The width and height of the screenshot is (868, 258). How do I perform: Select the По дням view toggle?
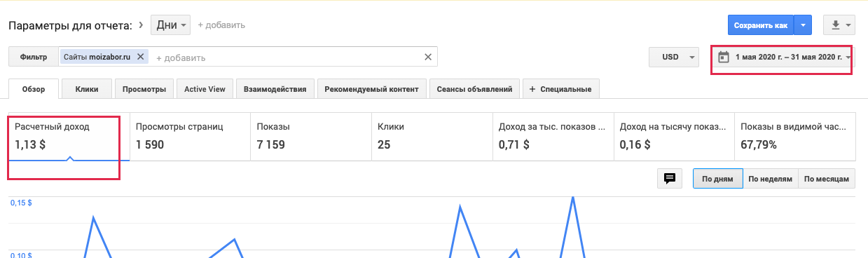pyautogui.click(x=717, y=179)
